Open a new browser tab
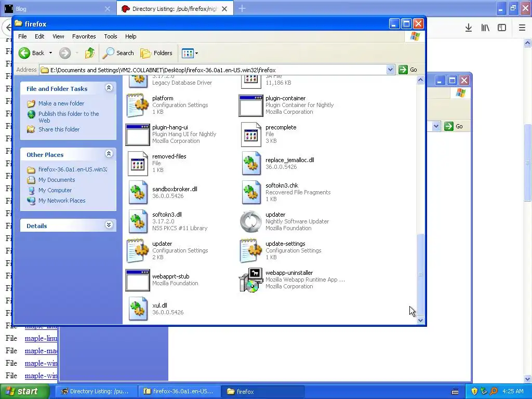Viewport: 532px width, 399px height. click(242, 8)
